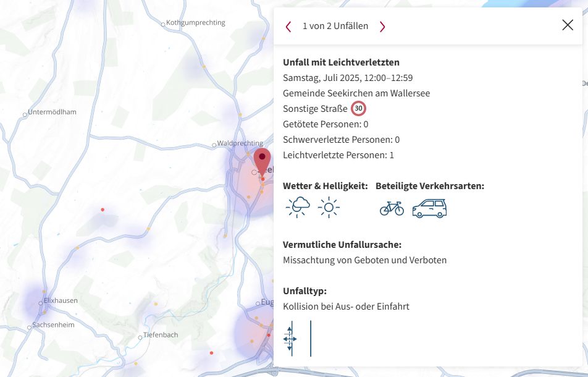Click the 'Wetter & Helligkeit:' label
The width and height of the screenshot is (588, 377).
[325, 186]
